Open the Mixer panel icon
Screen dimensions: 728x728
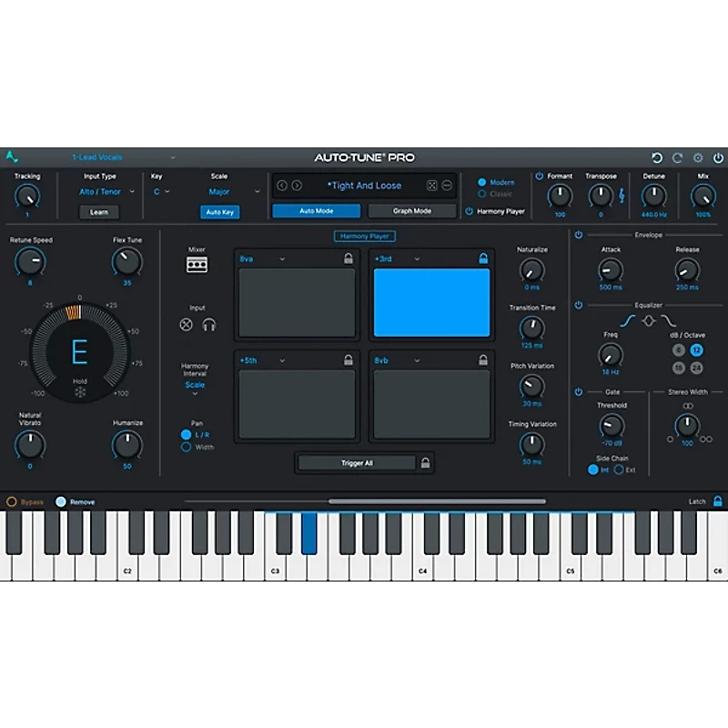click(x=197, y=265)
